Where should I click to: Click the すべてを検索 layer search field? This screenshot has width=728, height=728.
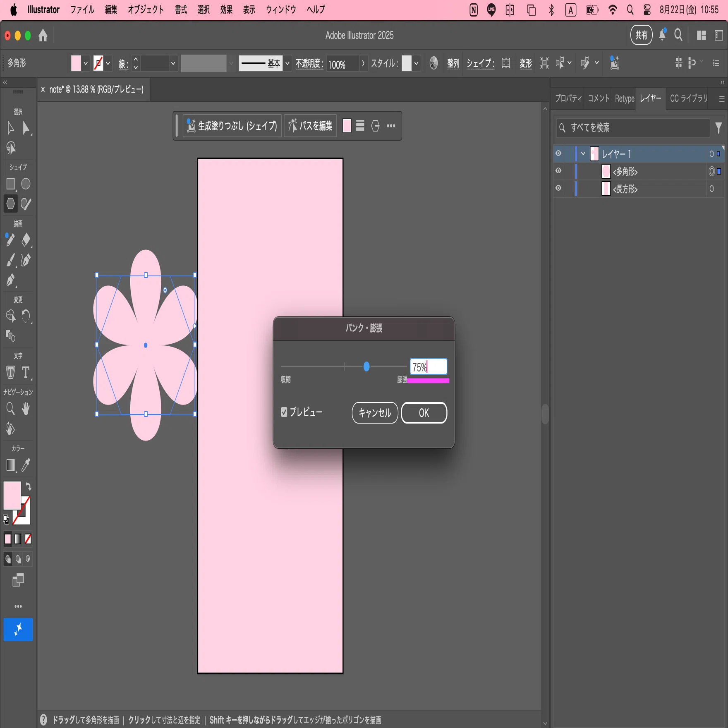[x=633, y=128]
